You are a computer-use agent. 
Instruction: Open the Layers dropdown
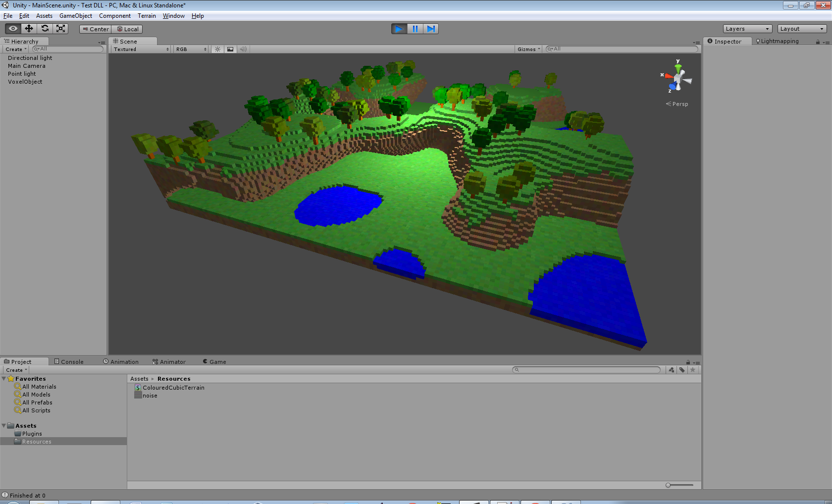pyautogui.click(x=747, y=29)
